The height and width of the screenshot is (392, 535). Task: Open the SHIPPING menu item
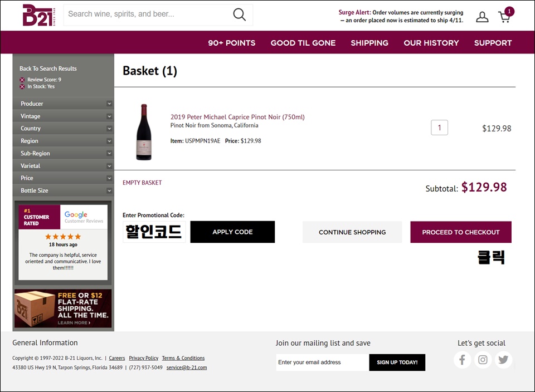[x=369, y=43]
